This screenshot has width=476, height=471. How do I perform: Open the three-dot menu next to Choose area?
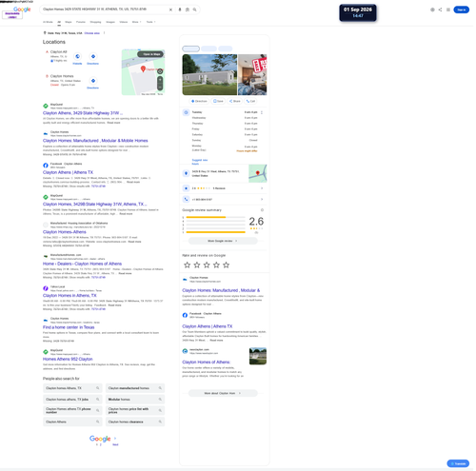pyautogui.click(x=104, y=33)
